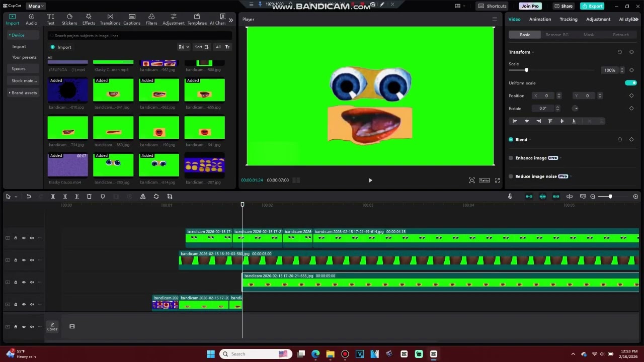
Task: Align selected clip to the top
Action: pos(550,121)
